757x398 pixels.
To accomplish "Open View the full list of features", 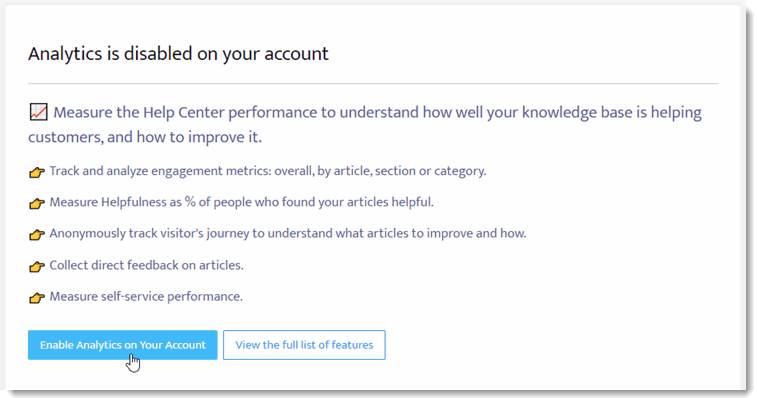I will (x=304, y=345).
